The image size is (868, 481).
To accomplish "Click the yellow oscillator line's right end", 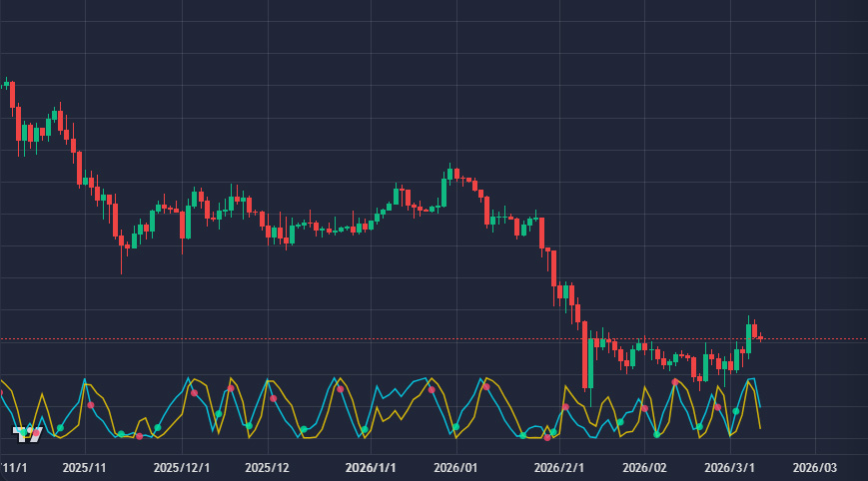I will (x=761, y=428).
